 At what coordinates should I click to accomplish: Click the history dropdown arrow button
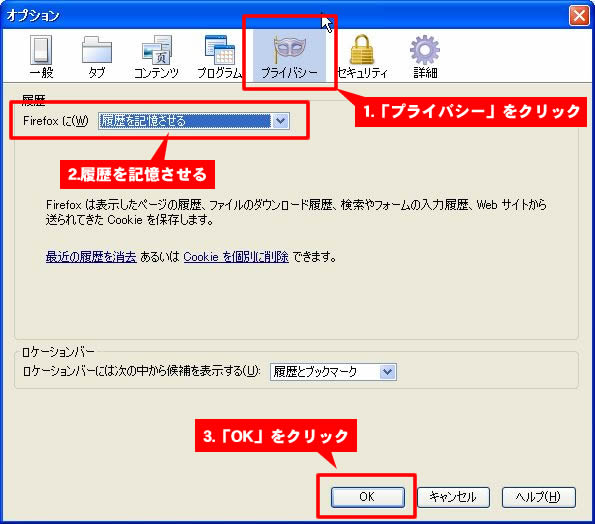pyautogui.click(x=280, y=121)
